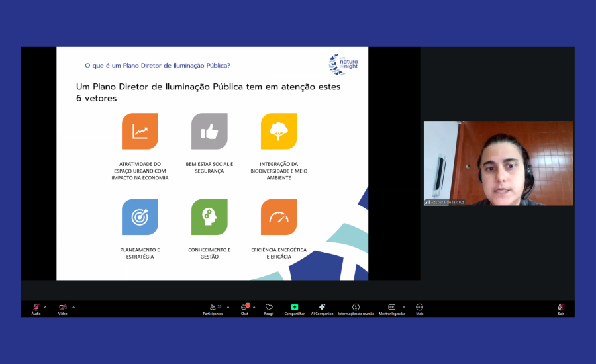Launch the AI Companion
Image resolution: width=596 pixels, height=364 pixels.
pos(322,308)
